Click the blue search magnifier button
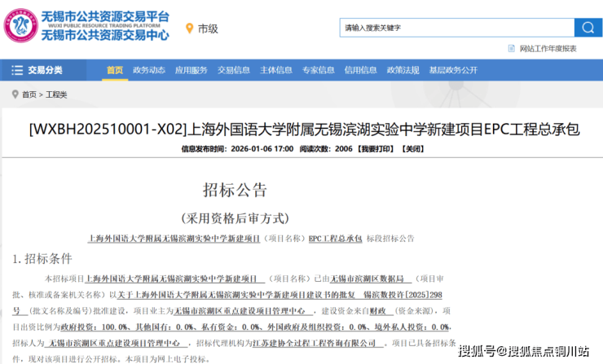Image resolution: width=603 pixels, height=364 pixels. click(x=588, y=28)
